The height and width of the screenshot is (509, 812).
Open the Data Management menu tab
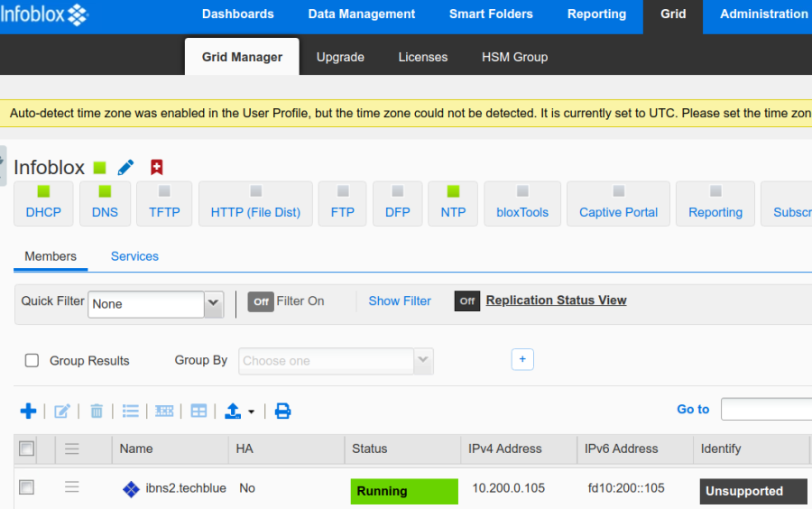pos(361,14)
